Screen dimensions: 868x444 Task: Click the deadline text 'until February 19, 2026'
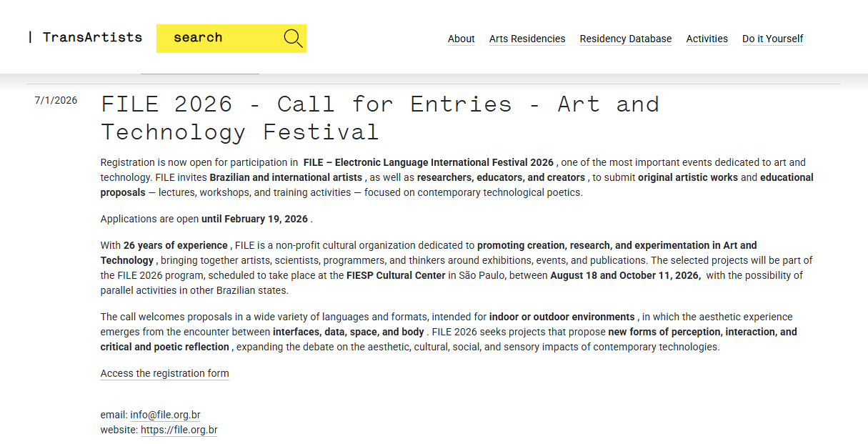coord(254,219)
